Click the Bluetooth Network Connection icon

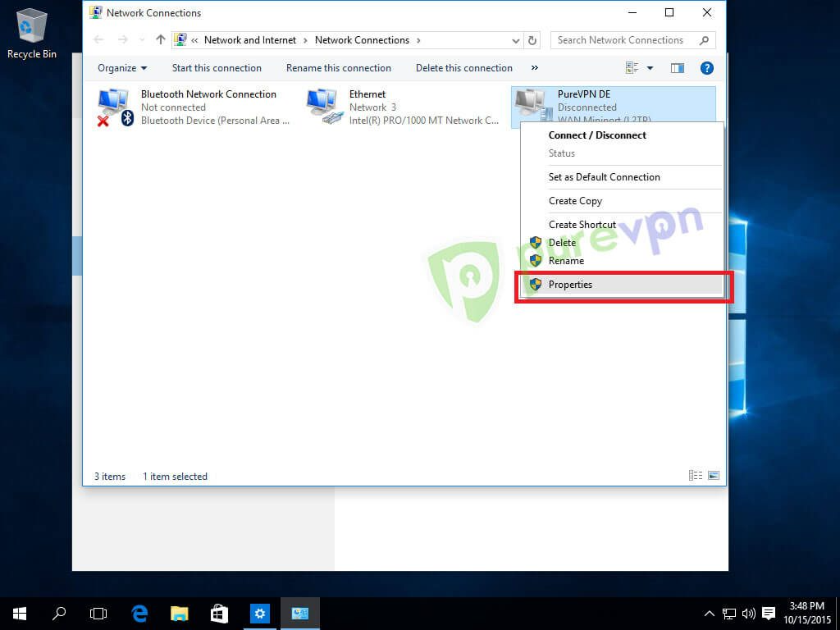pos(113,105)
